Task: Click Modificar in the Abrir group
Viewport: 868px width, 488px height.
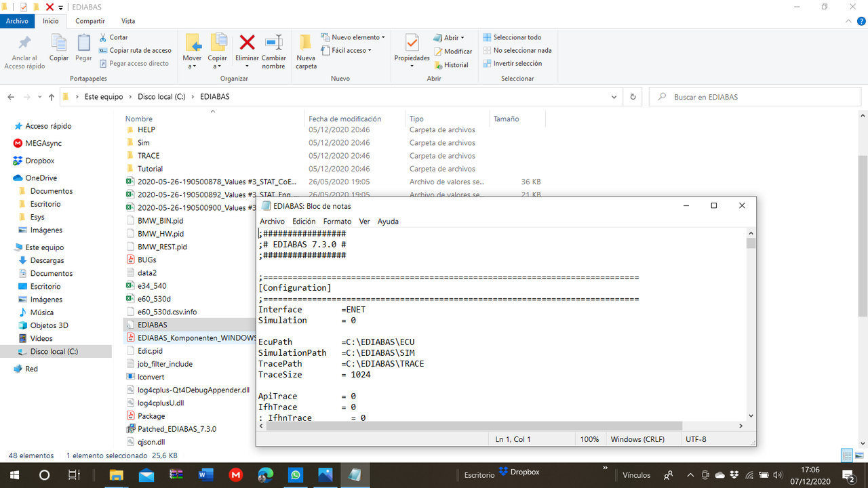Action: click(452, 51)
